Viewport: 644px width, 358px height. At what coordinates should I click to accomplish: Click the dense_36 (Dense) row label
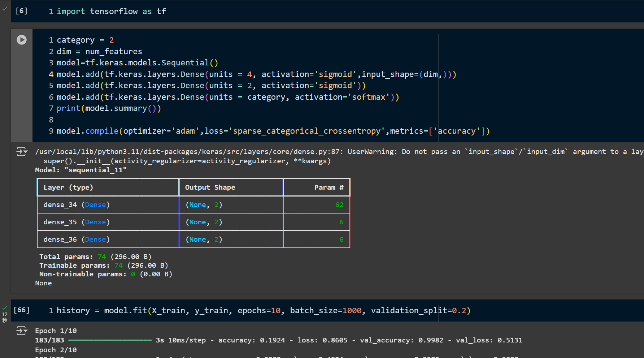coord(77,239)
